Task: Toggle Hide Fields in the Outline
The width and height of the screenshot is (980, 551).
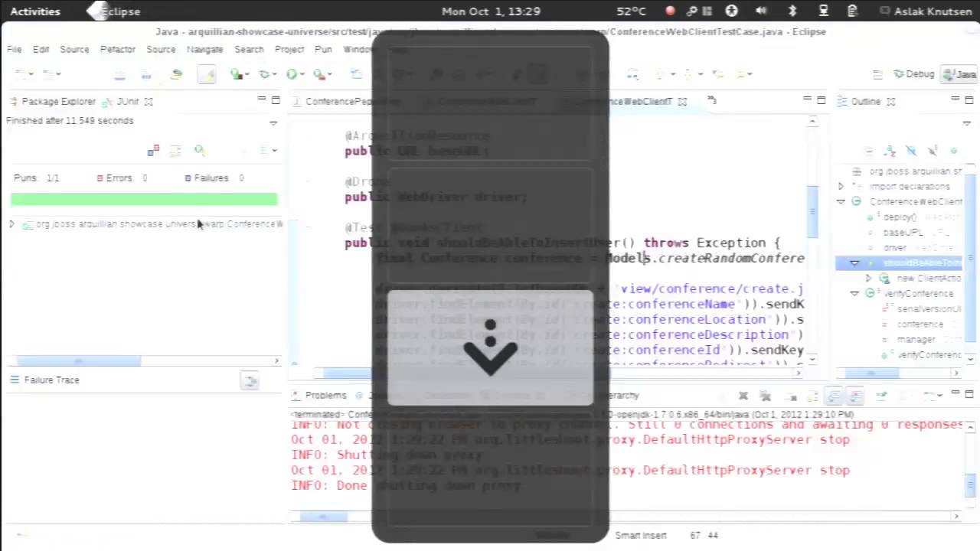Action: coord(910,151)
